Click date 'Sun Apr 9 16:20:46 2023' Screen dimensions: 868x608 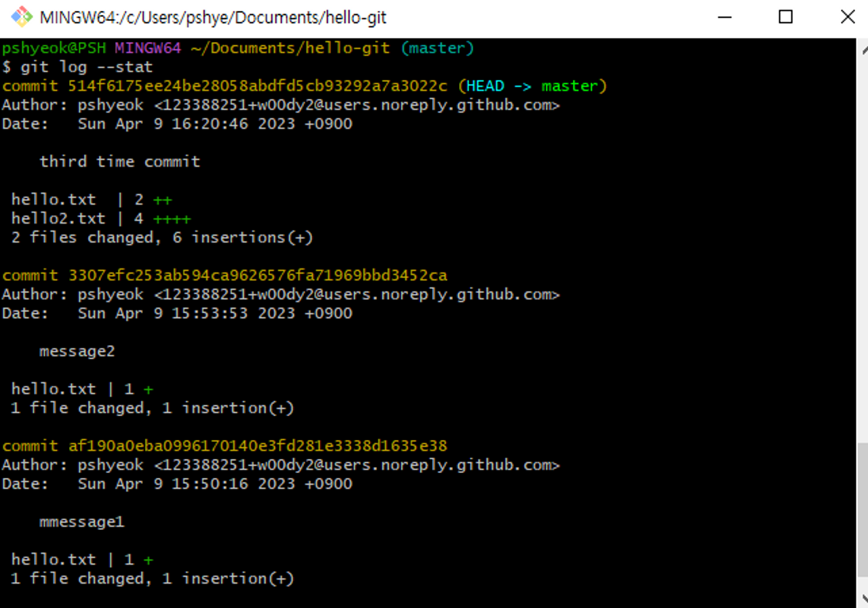coord(186,124)
